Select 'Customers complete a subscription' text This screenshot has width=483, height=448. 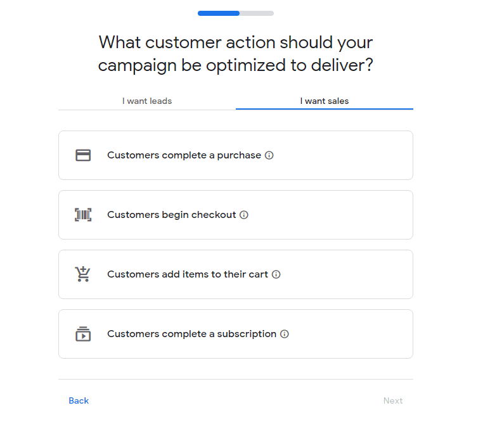coord(191,334)
